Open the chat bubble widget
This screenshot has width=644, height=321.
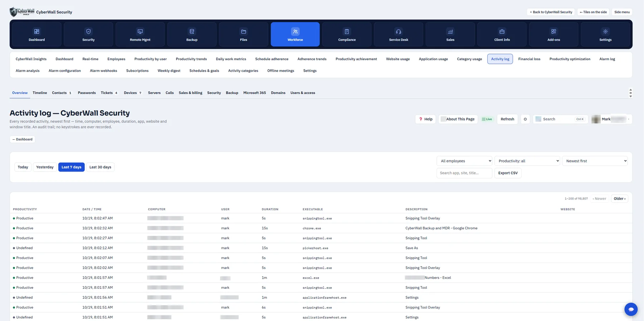coord(631,309)
